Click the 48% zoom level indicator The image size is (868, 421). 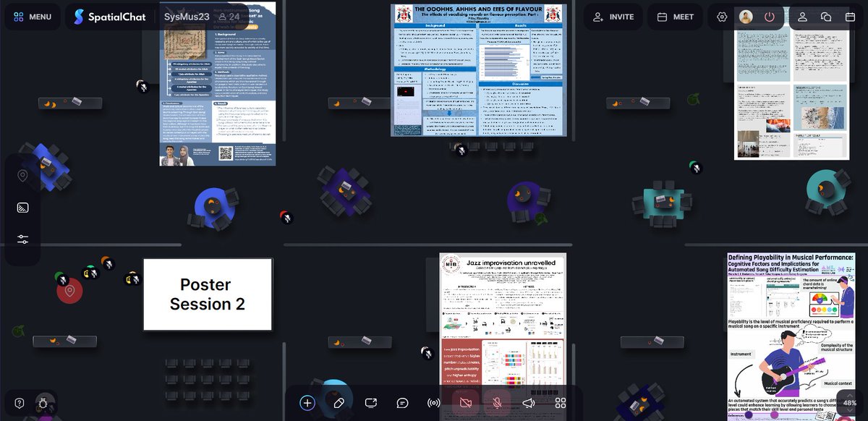(x=850, y=403)
